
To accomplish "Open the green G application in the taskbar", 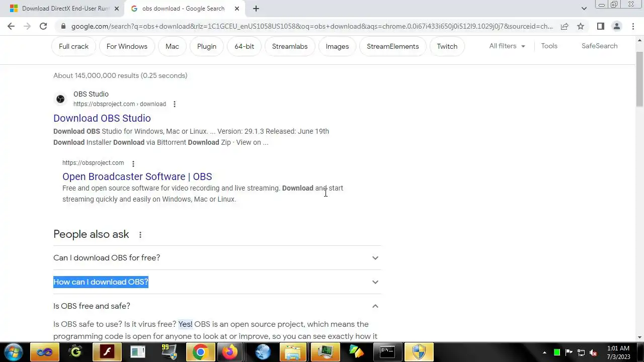I will (75, 352).
